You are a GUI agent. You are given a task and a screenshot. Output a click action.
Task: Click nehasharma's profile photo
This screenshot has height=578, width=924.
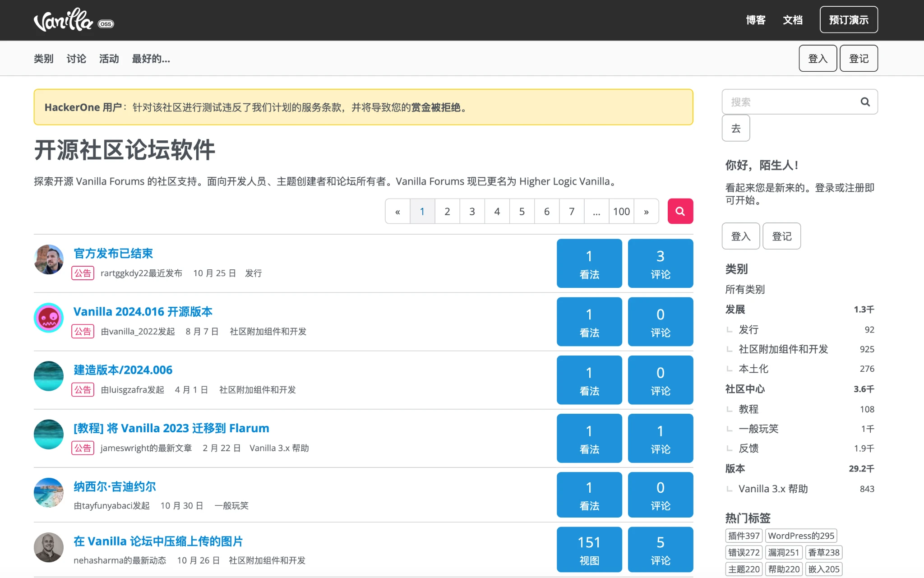(49, 547)
